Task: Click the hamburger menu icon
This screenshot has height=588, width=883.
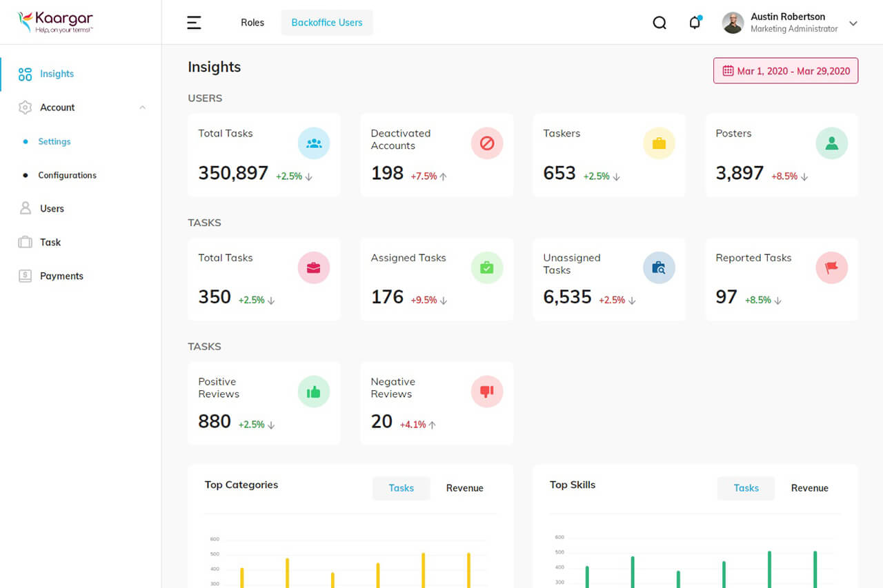Action: click(195, 23)
